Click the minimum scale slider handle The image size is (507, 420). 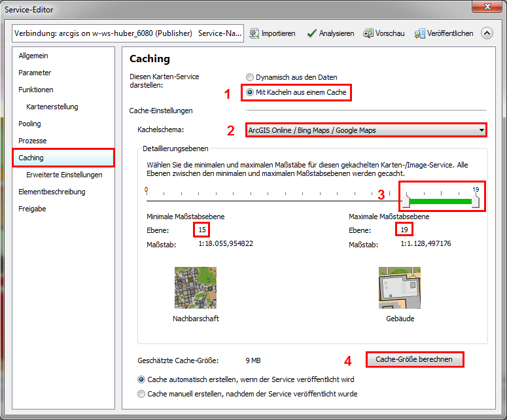pyautogui.click(x=406, y=200)
